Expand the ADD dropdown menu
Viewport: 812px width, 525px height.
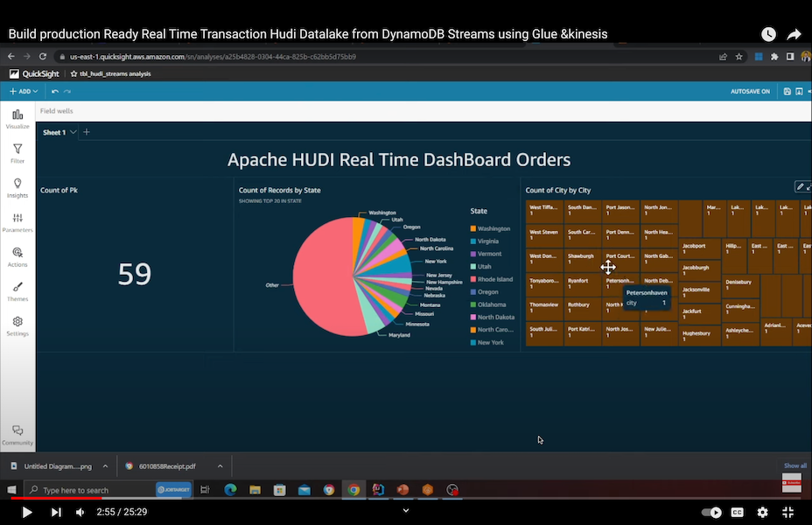tap(23, 91)
